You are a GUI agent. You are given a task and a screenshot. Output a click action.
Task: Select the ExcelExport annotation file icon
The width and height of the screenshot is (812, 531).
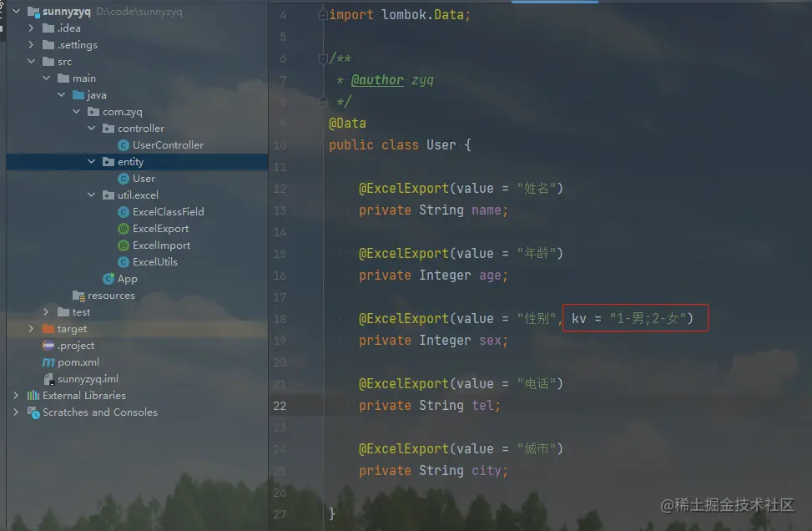[x=124, y=229]
